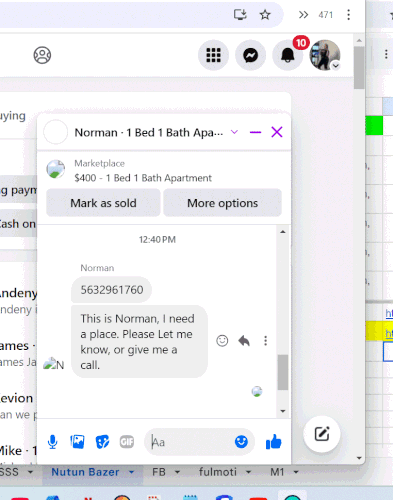The width and height of the screenshot is (393, 500).
Task: Click Mark as sold button
Action: [103, 203]
